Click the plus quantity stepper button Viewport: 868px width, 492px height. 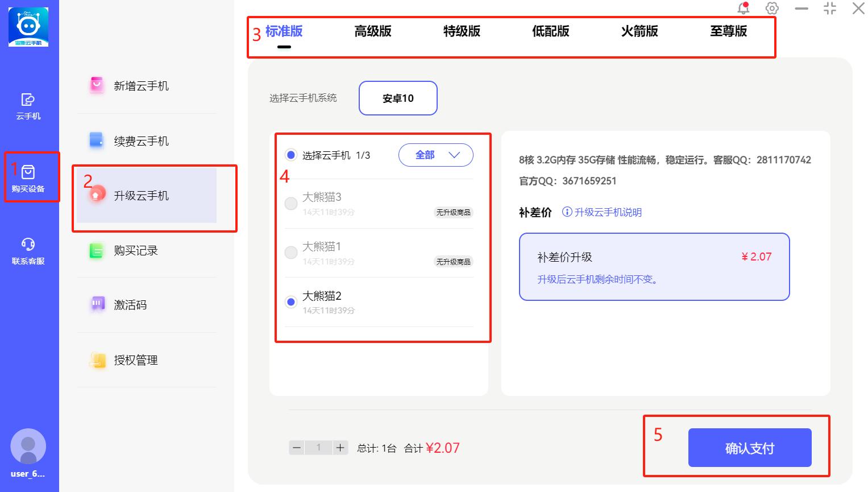[340, 448]
